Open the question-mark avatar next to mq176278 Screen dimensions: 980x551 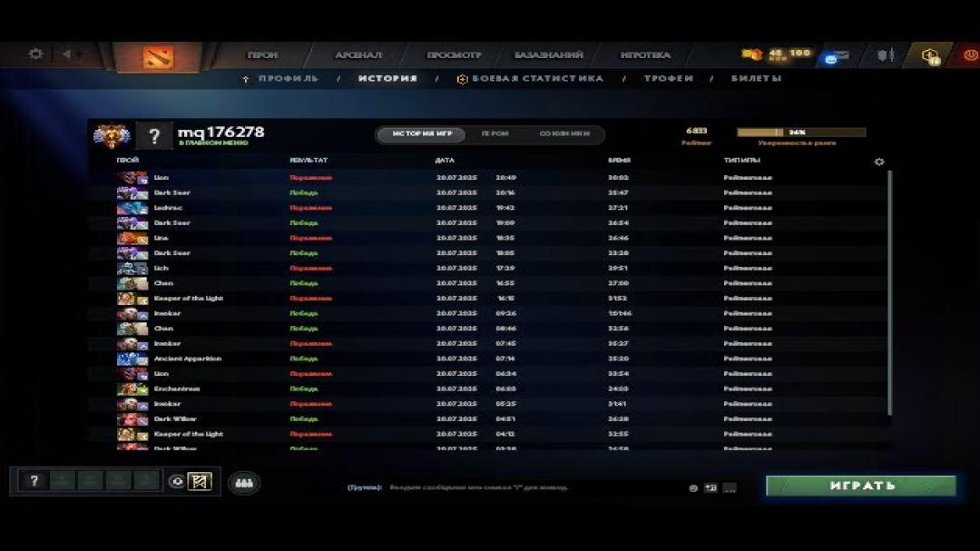tap(153, 136)
